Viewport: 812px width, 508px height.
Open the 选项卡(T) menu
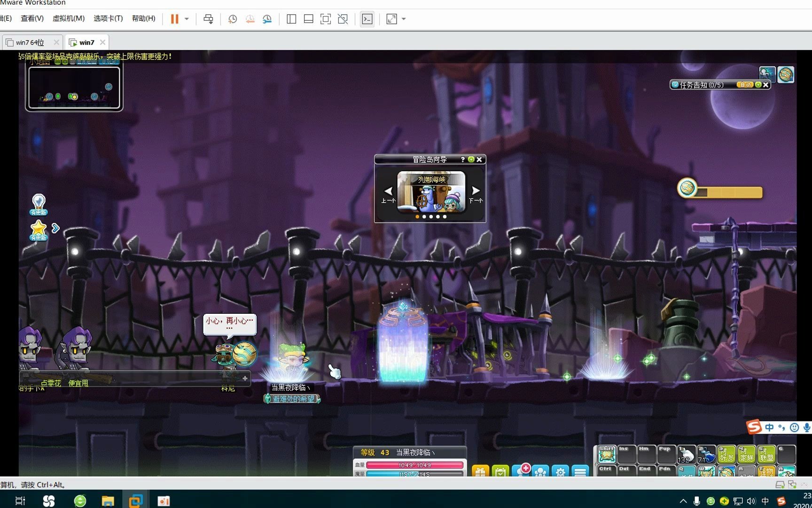[x=108, y=18]
